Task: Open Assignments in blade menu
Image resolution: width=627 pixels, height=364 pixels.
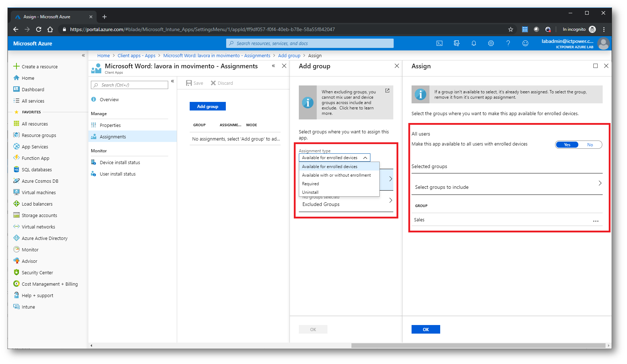Action: (132, 137)
